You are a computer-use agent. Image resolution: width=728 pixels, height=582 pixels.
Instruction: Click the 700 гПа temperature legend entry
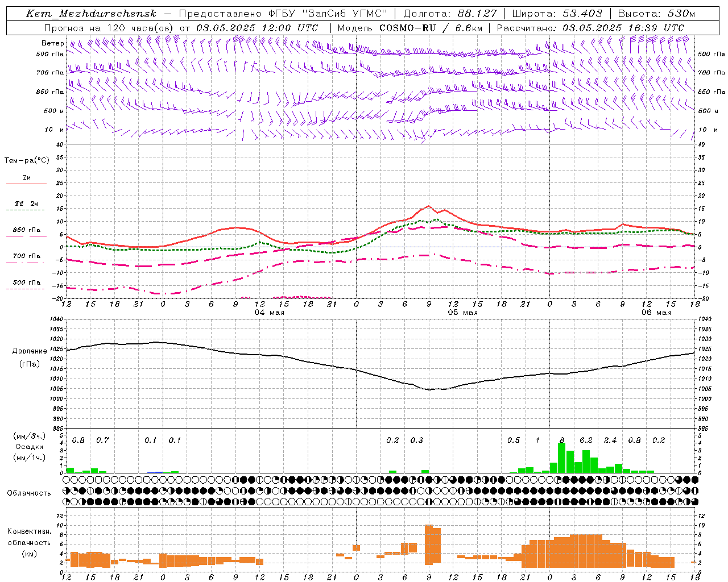(27, 256)
